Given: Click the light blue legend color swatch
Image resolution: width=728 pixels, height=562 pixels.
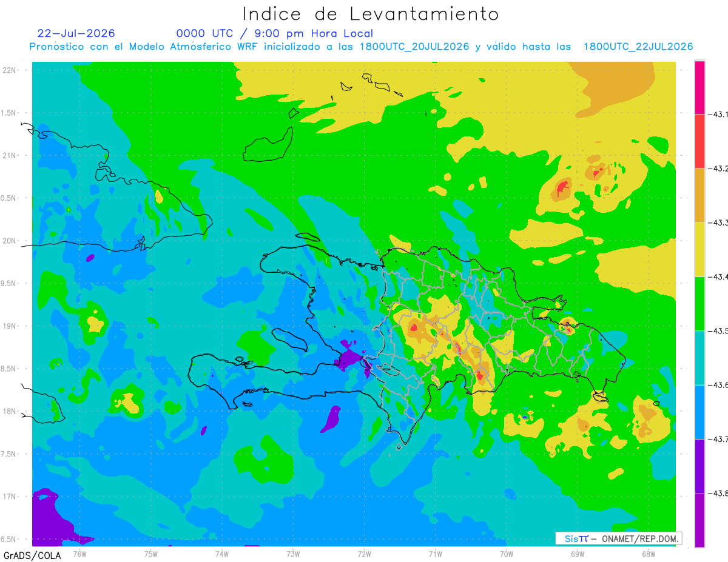Looking at the screenshot, I should tap(699, 412).
